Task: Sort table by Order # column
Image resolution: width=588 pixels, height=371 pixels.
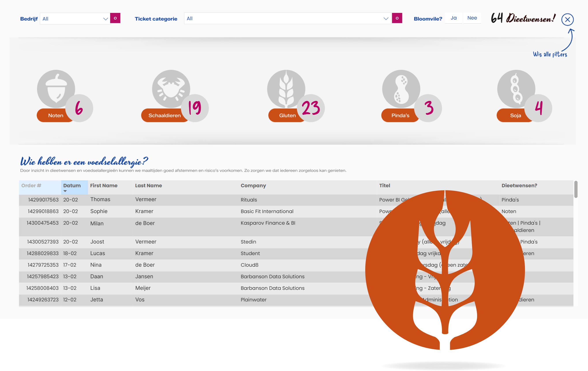Action: coord(31,186)
